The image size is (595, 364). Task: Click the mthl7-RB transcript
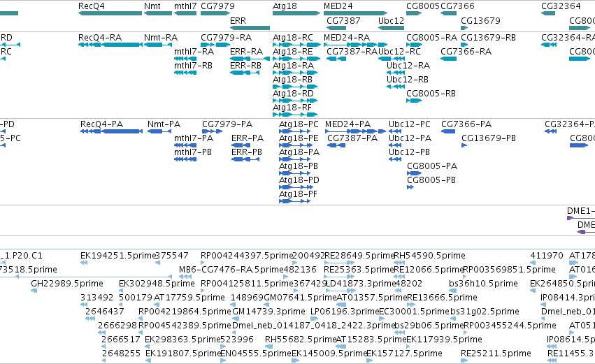click(185, 73)
